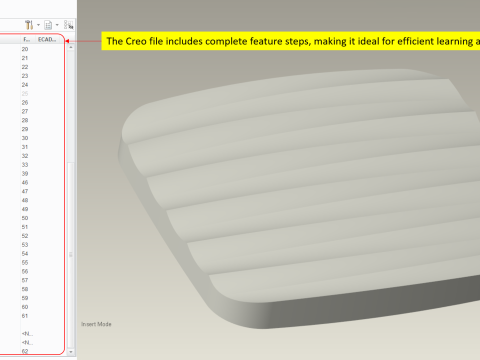
Task: Select feature number 58 row
Action: 25,289
